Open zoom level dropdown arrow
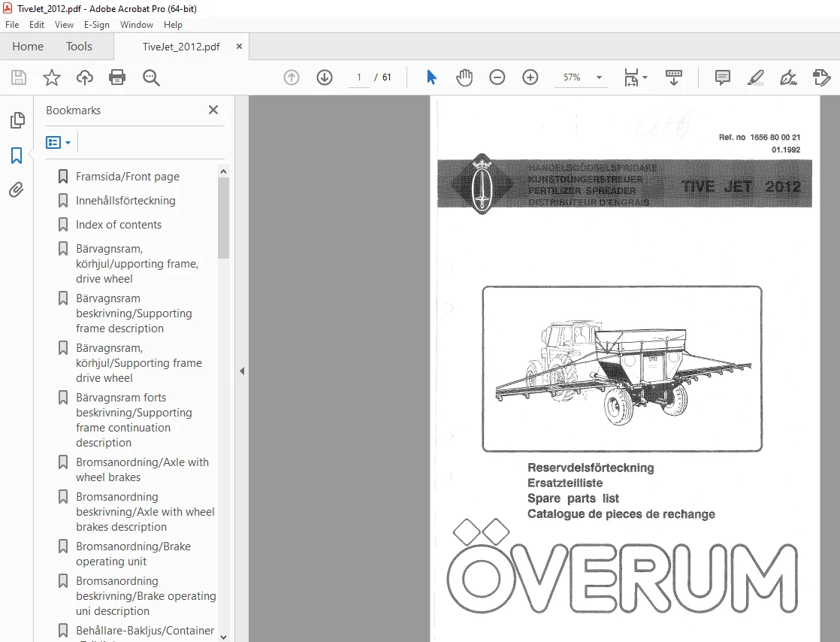The width and height of the screenshot is (840, 642). pos(599,77)
